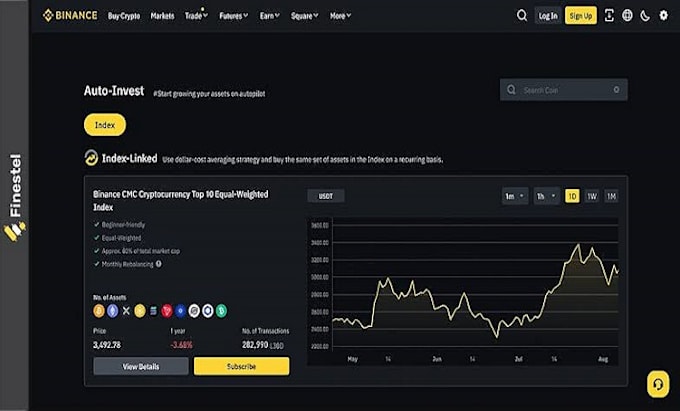680x411 pixels.
Task: Expand the 1m interval dropdown
Action: (515, 196)
